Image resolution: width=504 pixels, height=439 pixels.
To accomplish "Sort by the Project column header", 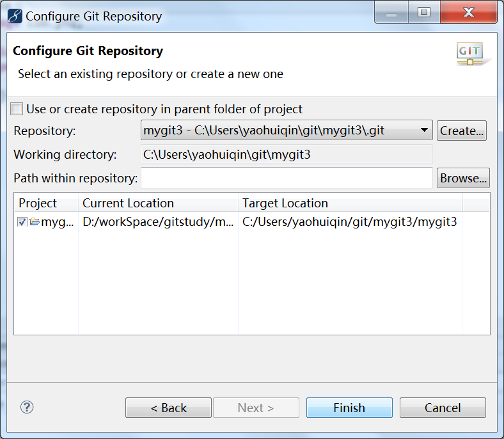I will click(46, 203).
